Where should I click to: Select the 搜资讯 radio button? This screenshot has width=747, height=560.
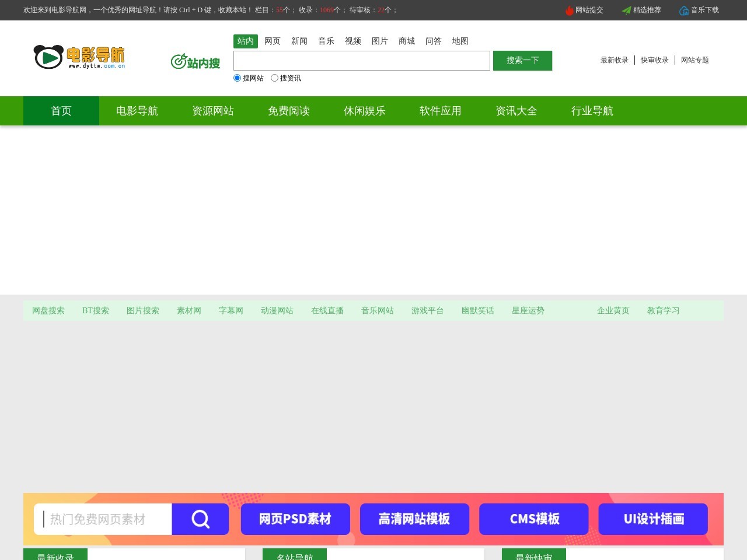pyautogui.click(x=274, y=78)
